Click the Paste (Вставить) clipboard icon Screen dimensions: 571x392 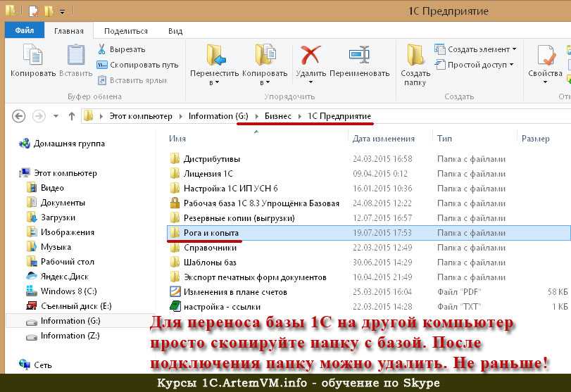click(x=76, y=55)
